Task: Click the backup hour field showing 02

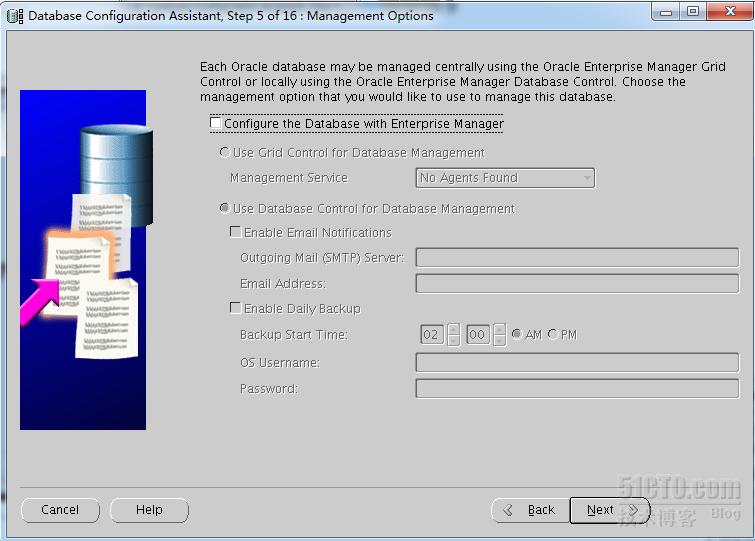Action: click(432, 335)
